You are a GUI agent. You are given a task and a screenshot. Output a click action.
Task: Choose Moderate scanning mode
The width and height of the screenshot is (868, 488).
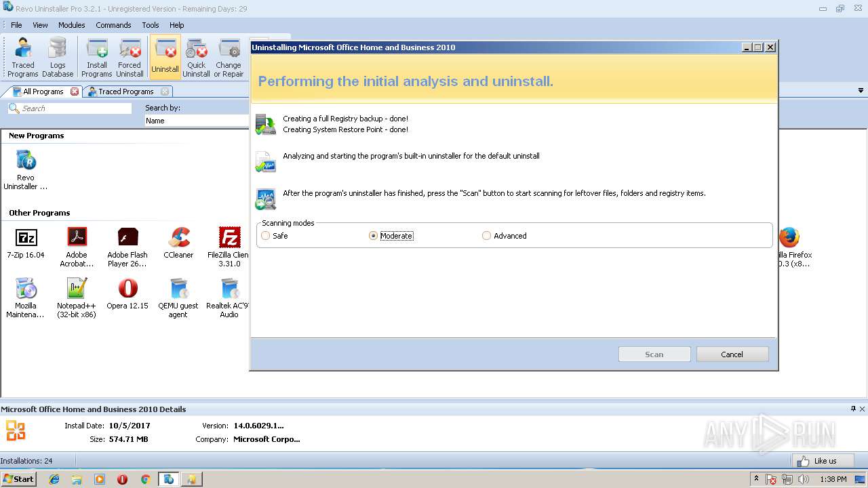[x=391, y=236]
